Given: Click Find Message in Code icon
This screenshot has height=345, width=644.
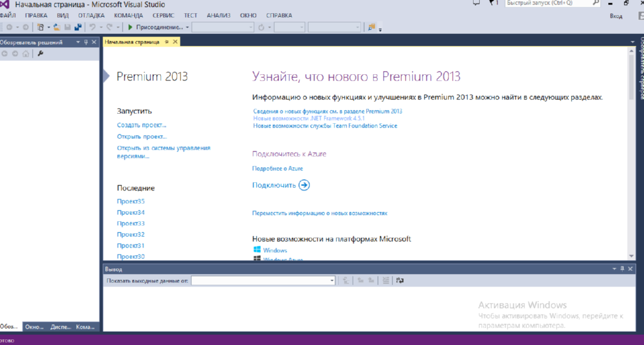Looking at the screenshot, I should (x=346, y=281).
